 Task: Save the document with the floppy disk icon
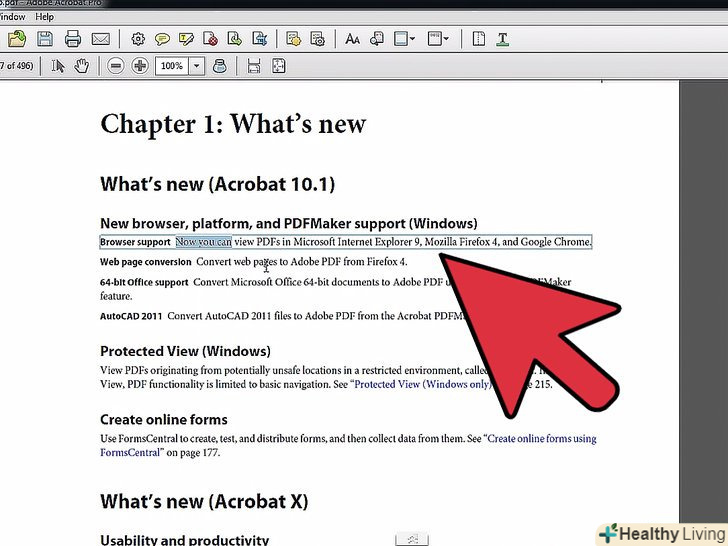coord(45,39)
